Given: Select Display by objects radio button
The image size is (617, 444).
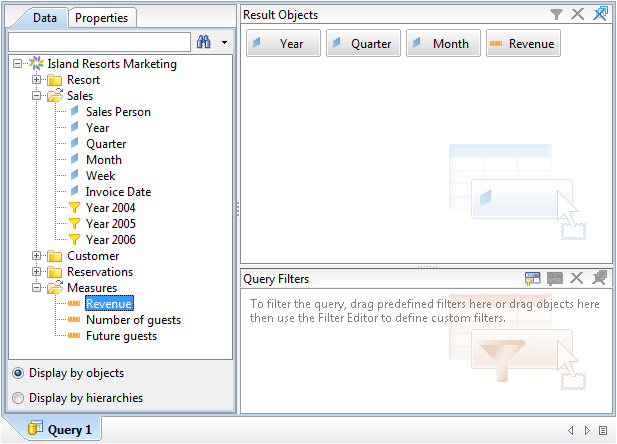Looking at the screenshot, I should click(x=18, y=373).
